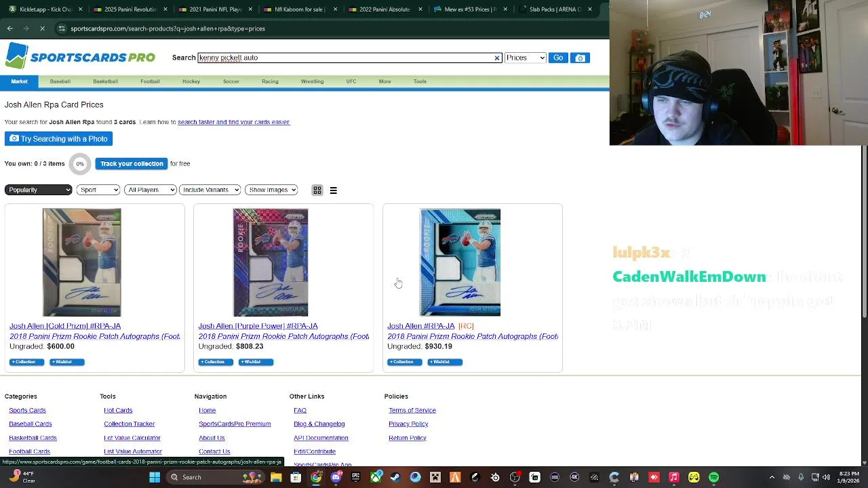
Task: Open Discord from the taskbar
Action: click(x=336, y=477)
